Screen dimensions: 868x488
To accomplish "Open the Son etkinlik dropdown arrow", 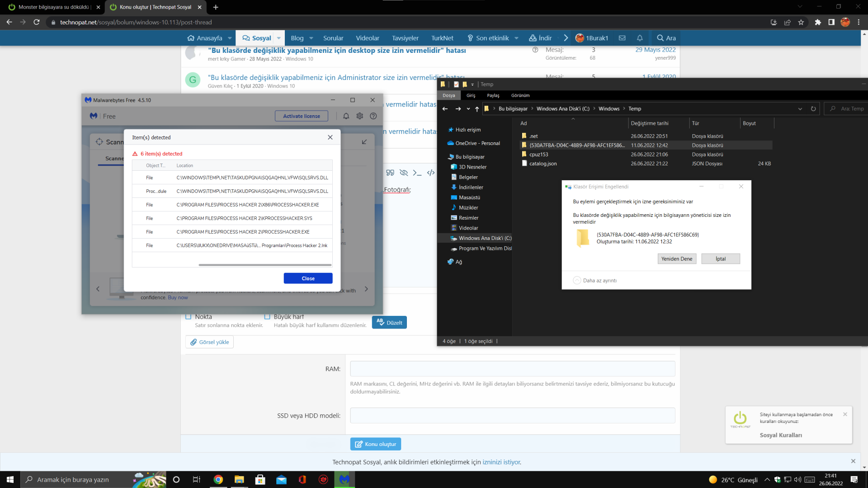I will click(x=516, y=38).
